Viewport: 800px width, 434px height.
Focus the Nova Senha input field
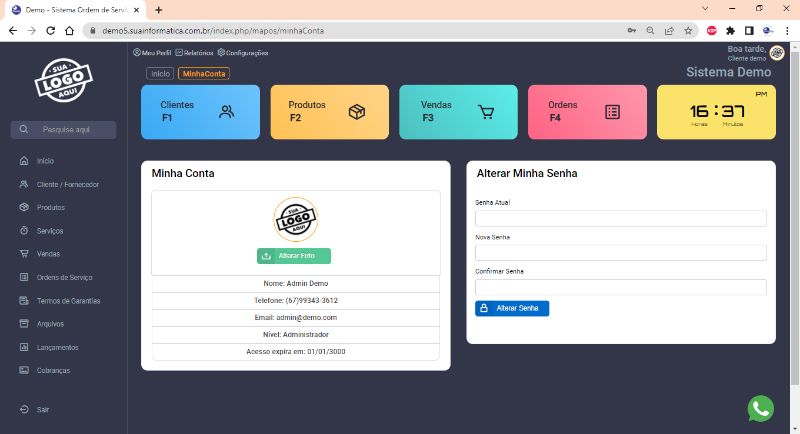coord(620,253)
